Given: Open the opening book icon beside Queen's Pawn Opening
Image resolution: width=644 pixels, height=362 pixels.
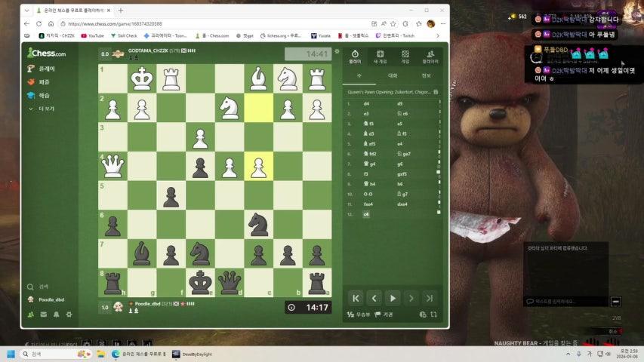Looking at the screenshot, I should [x=436, y=92].
